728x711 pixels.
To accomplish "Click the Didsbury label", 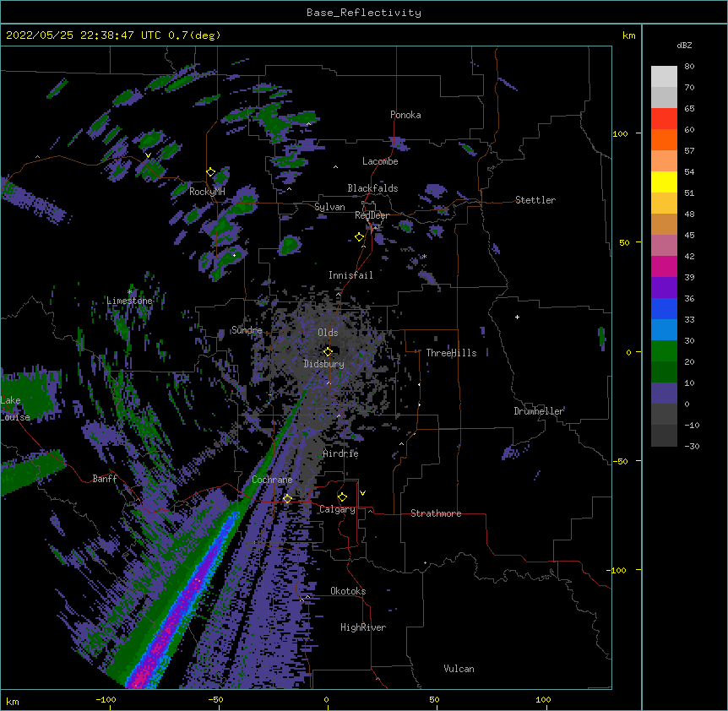I will tap(323, 364).
